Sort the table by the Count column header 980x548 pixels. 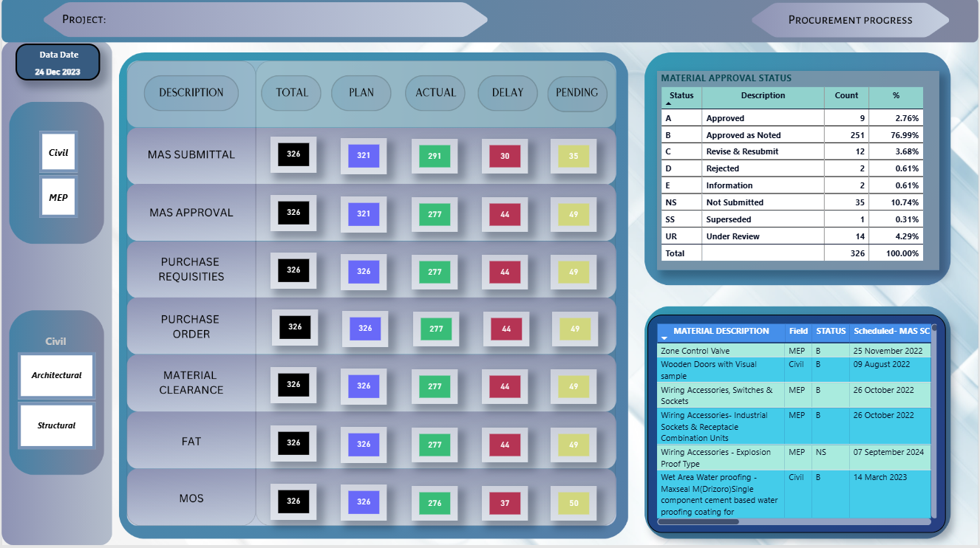coord(846,95)
